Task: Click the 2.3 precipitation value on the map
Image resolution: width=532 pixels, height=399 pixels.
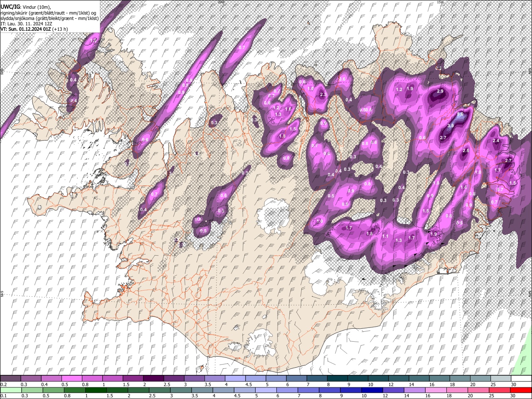Action: click(x=323, y=95)
